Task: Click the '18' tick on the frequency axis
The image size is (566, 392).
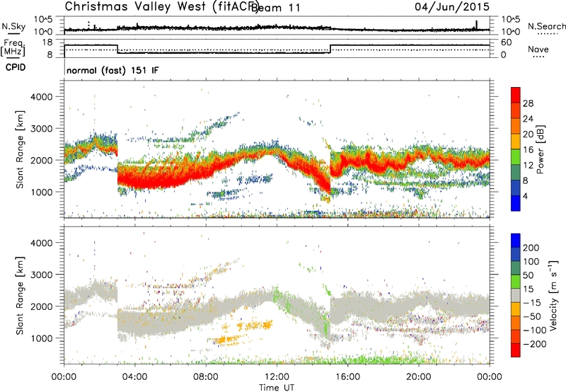Action: [47, 42]
